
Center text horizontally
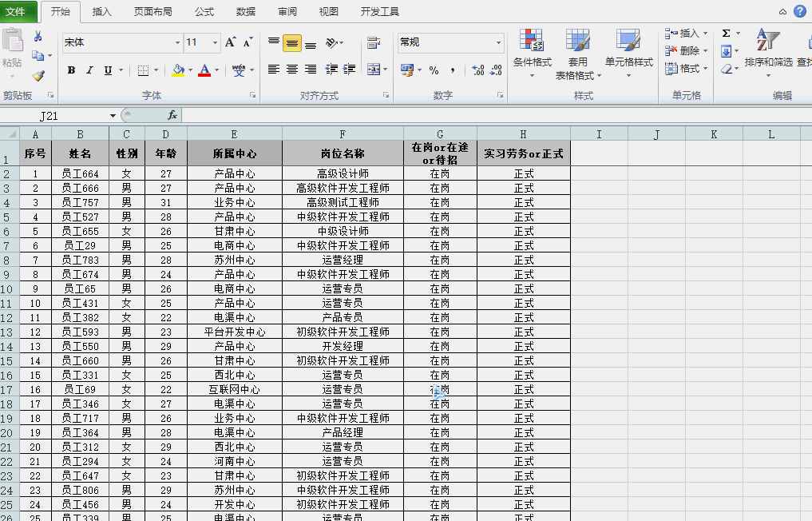292,69
